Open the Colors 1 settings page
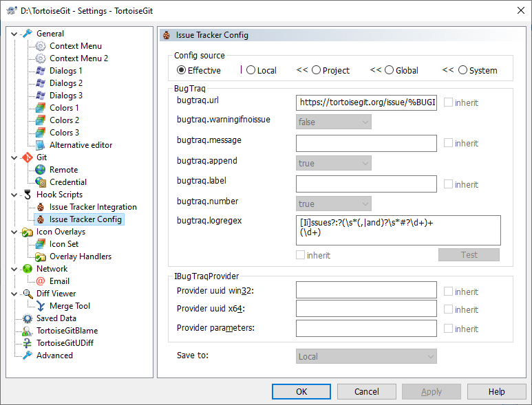Image resolution: width=532 pixels, height=405 pixels. tap(64, 108)
